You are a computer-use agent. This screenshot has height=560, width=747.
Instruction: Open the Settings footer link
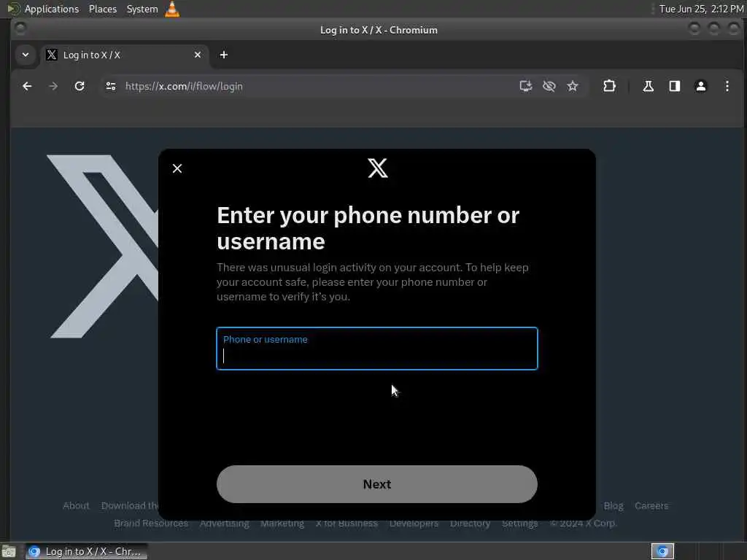click(x=519, y=524)
